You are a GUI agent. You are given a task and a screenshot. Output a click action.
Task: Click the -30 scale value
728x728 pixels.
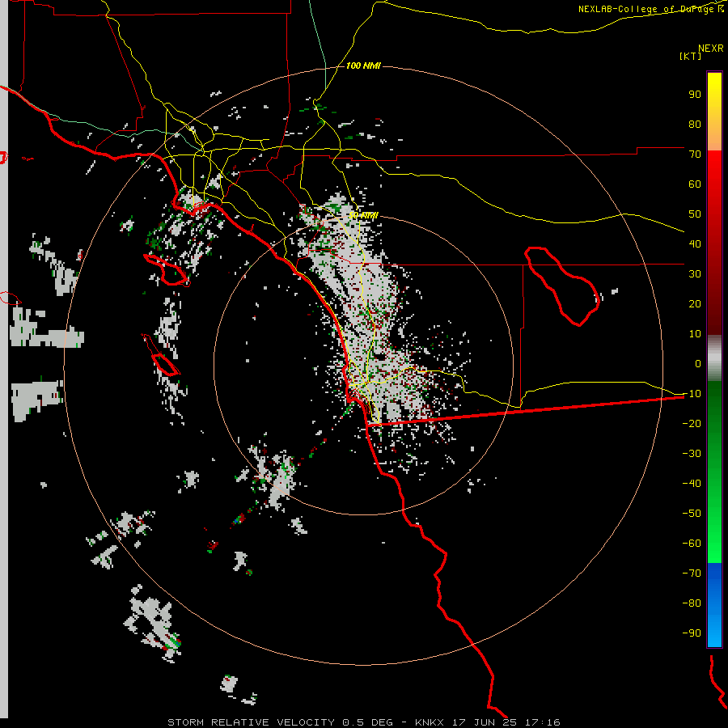692,454
